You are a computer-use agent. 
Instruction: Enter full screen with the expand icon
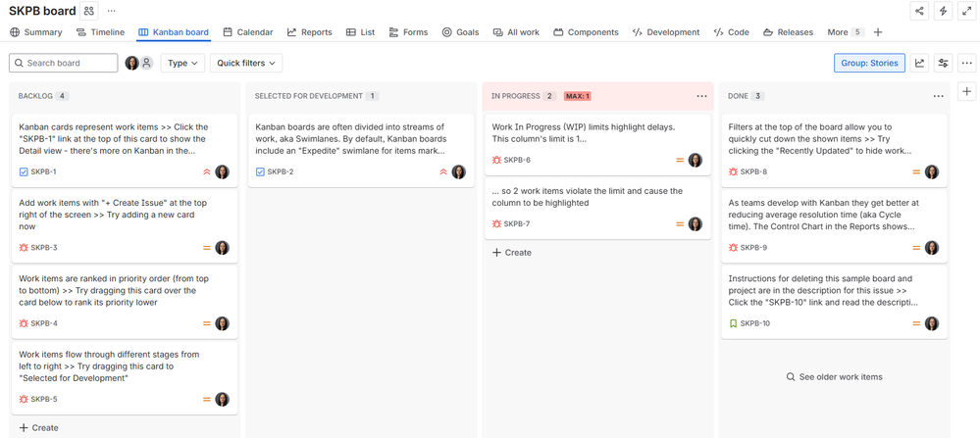pos(966,11)
